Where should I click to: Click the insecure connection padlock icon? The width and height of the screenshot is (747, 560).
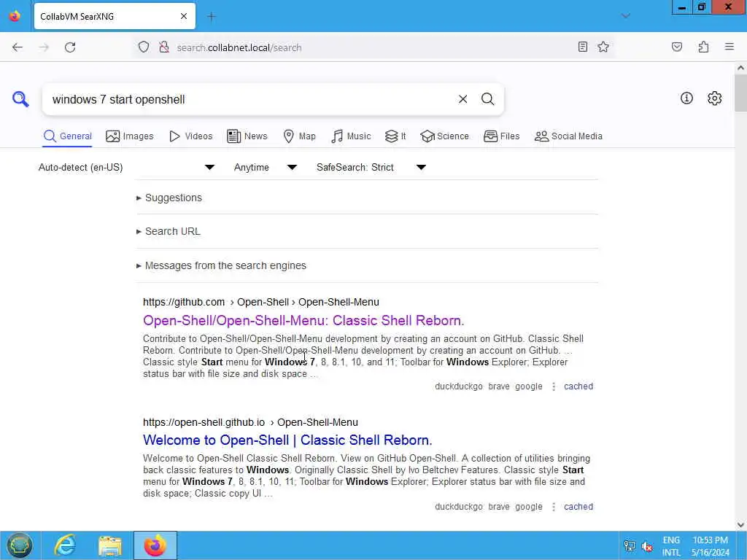point(164,47)
